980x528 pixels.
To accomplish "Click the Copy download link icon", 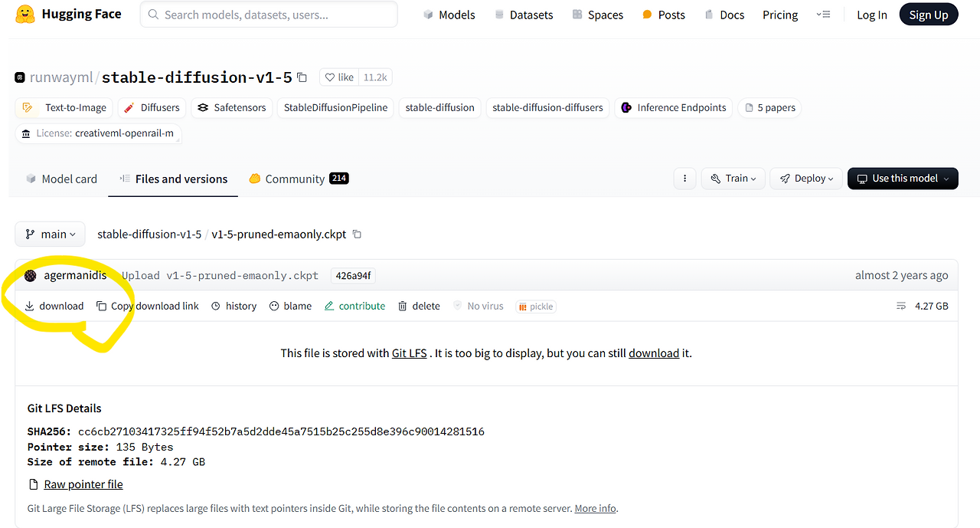I will click(101, 306).
